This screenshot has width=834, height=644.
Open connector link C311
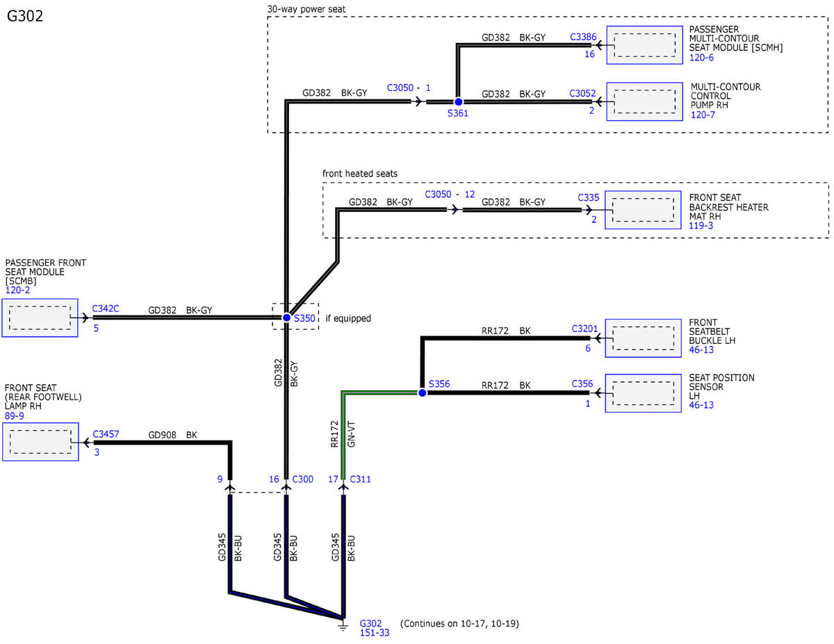click(361, 479)
